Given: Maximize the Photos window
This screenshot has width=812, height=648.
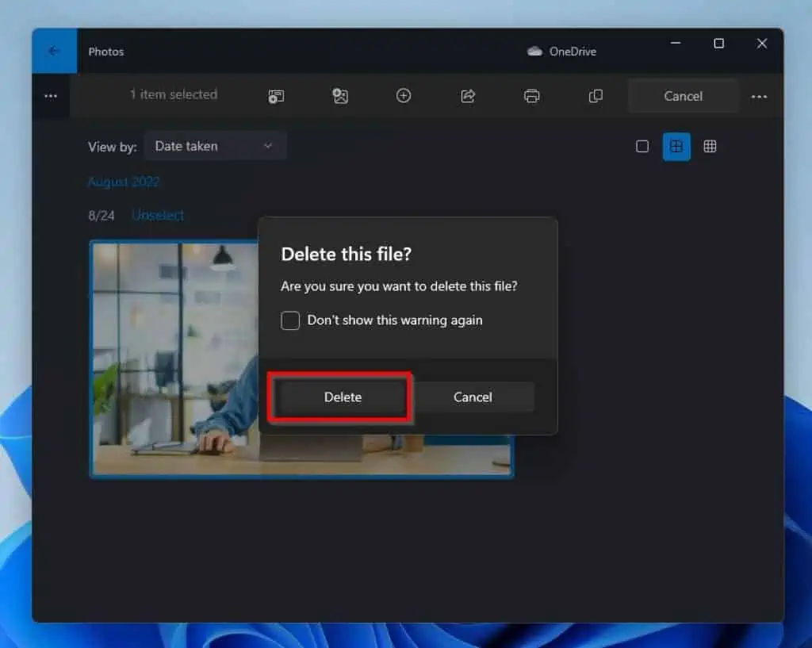Looking at the screenshot, I should click(x=718, y=44).
